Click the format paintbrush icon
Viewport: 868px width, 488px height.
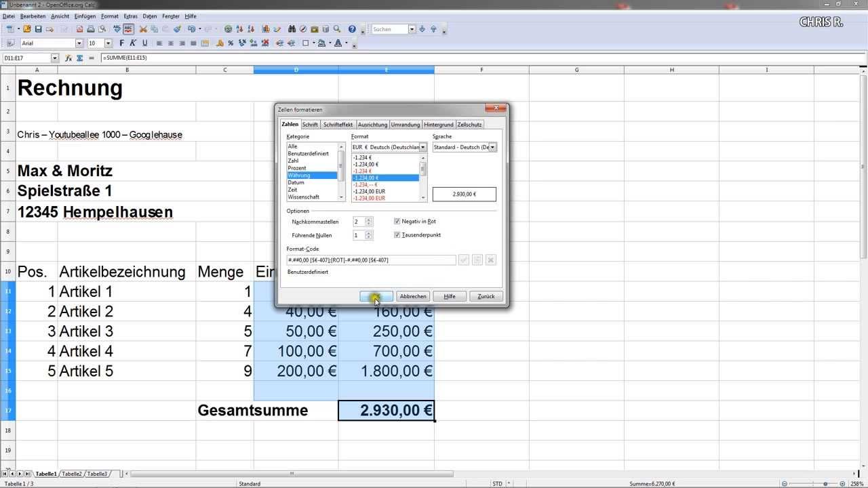pos(177,29)
